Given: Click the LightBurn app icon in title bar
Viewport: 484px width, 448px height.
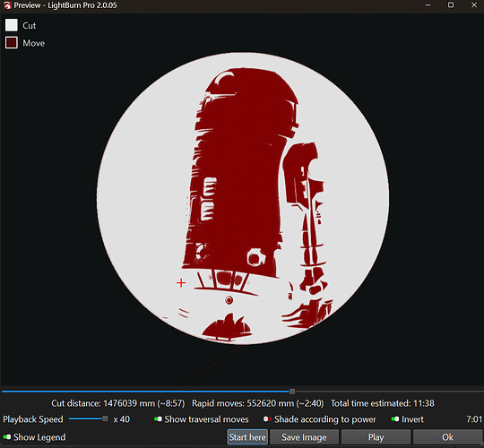Looking at the screenshot, I should [7, 5].
